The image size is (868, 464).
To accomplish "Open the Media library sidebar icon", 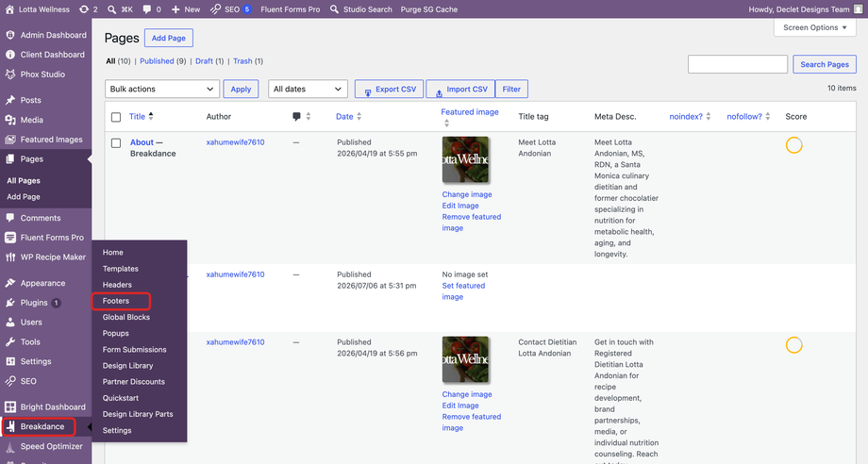I will point(10,120).
